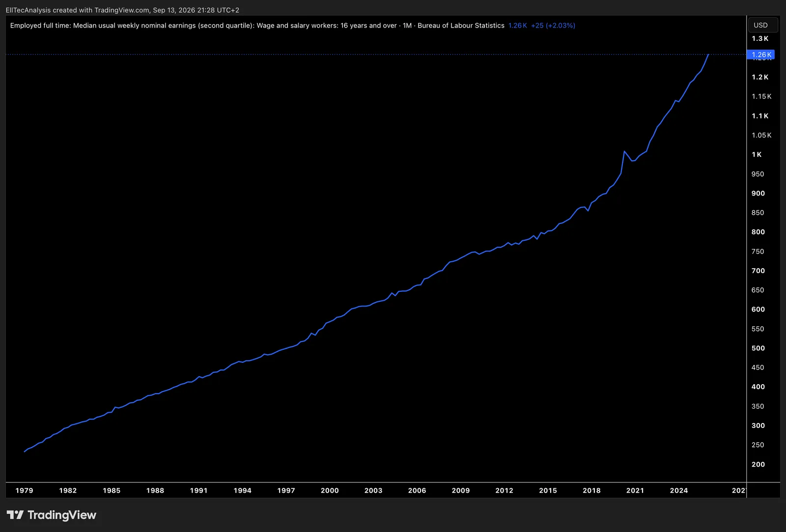Click the 2012 time axis label

504,490
